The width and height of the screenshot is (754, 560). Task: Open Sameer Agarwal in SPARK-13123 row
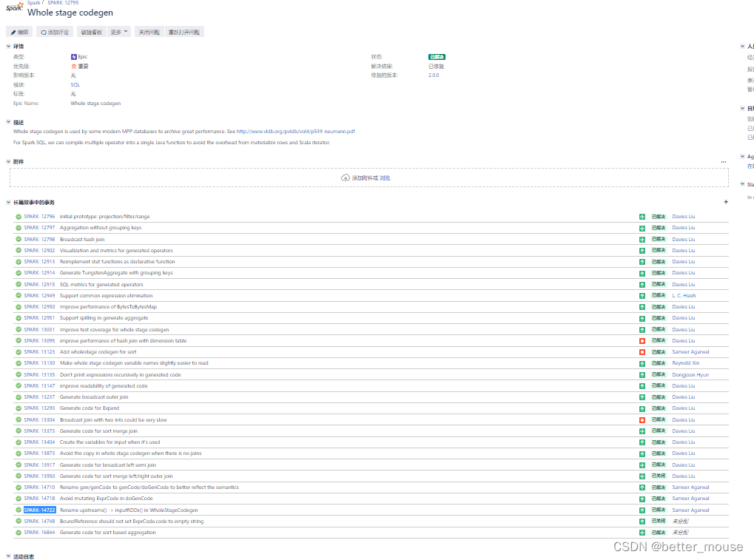point(690,352)
